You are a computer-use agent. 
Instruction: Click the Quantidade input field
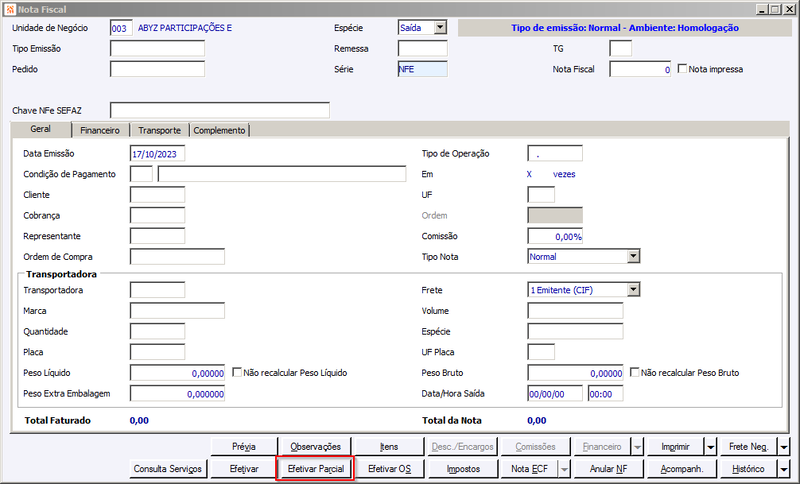click(158, 332)
